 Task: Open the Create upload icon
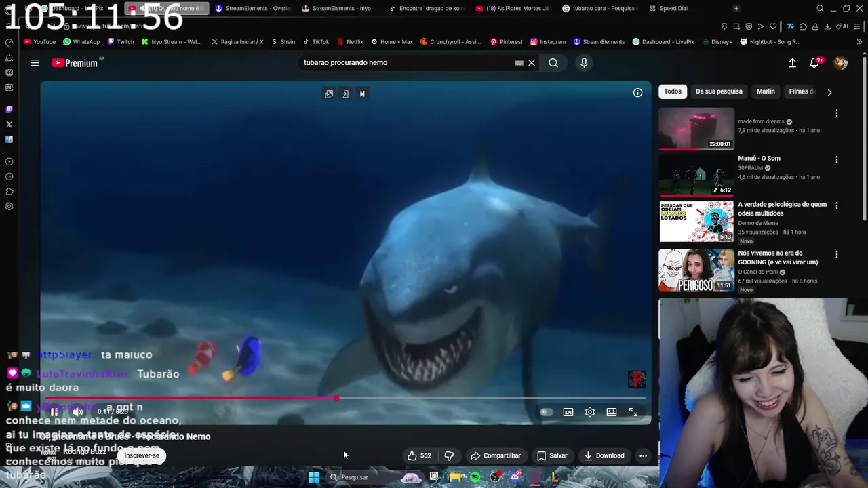pyautogui.click(x=792, y=63)
